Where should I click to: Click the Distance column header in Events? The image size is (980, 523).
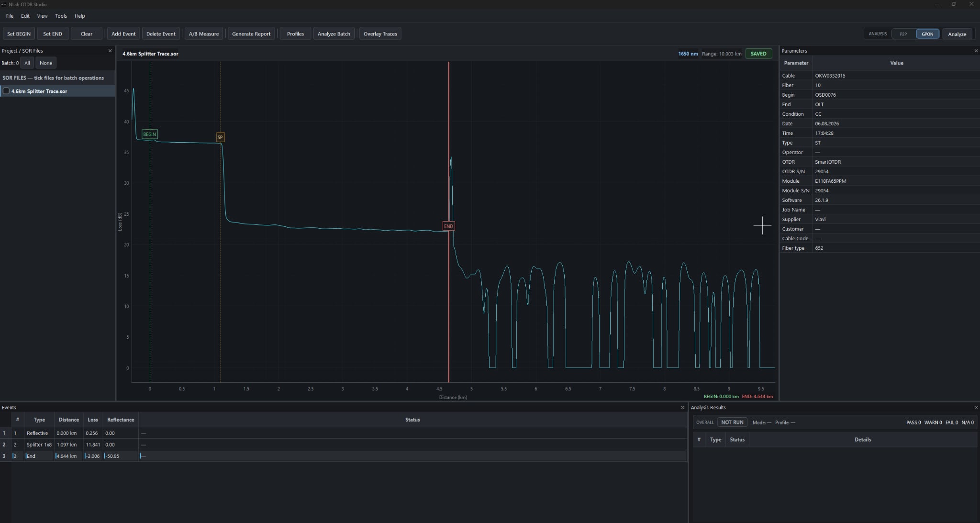click(68, 420)
